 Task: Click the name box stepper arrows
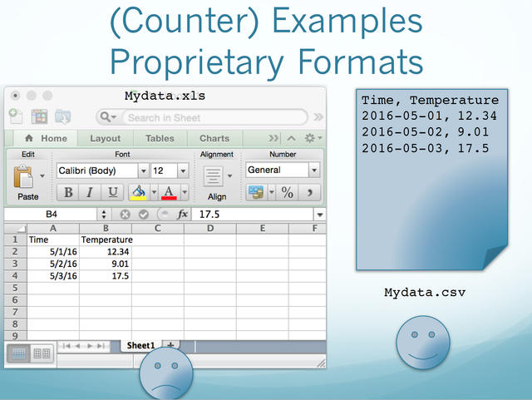(103, 215)
